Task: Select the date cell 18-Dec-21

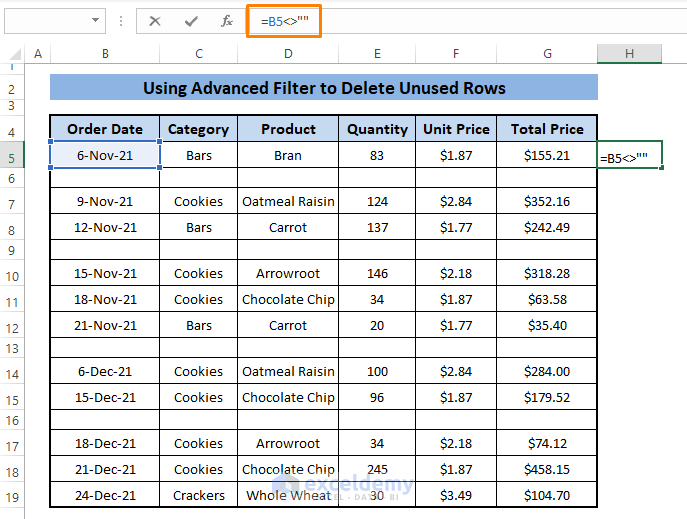Action: tap(105, 443)
